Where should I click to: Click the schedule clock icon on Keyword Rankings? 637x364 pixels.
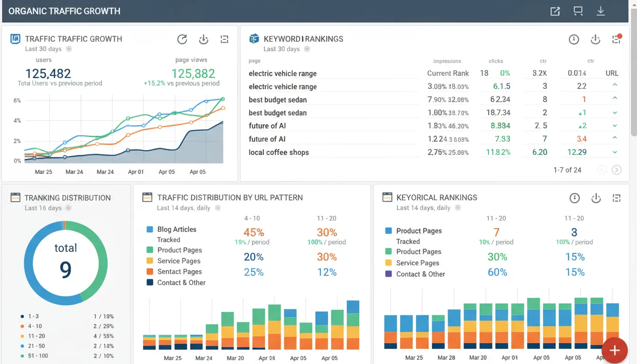(x=574, y=39)
